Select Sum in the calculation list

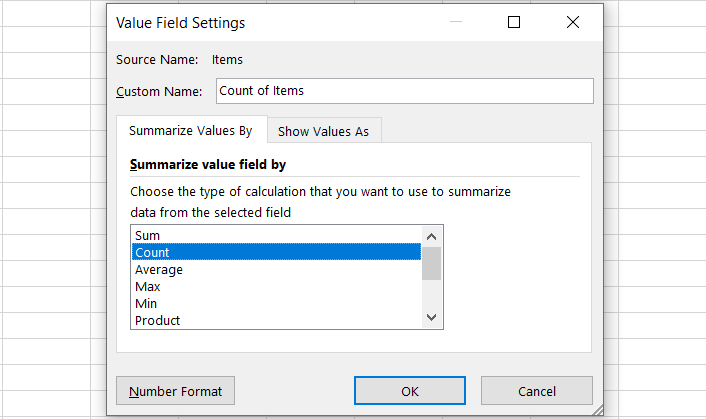pos(275,235)
